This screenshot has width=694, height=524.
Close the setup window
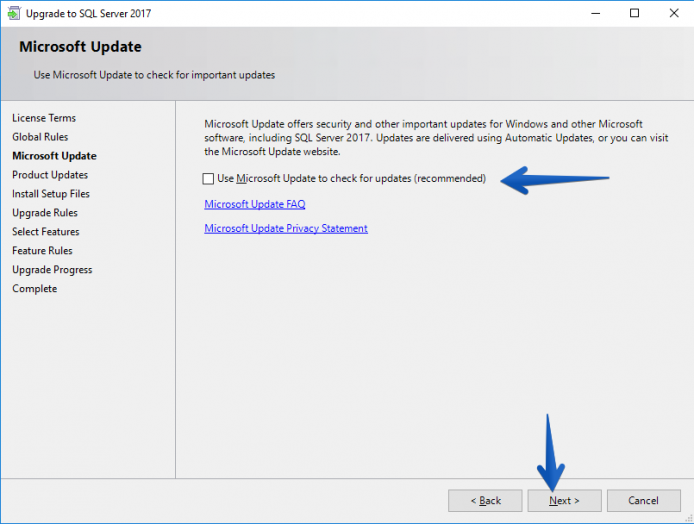pos(674,13)
